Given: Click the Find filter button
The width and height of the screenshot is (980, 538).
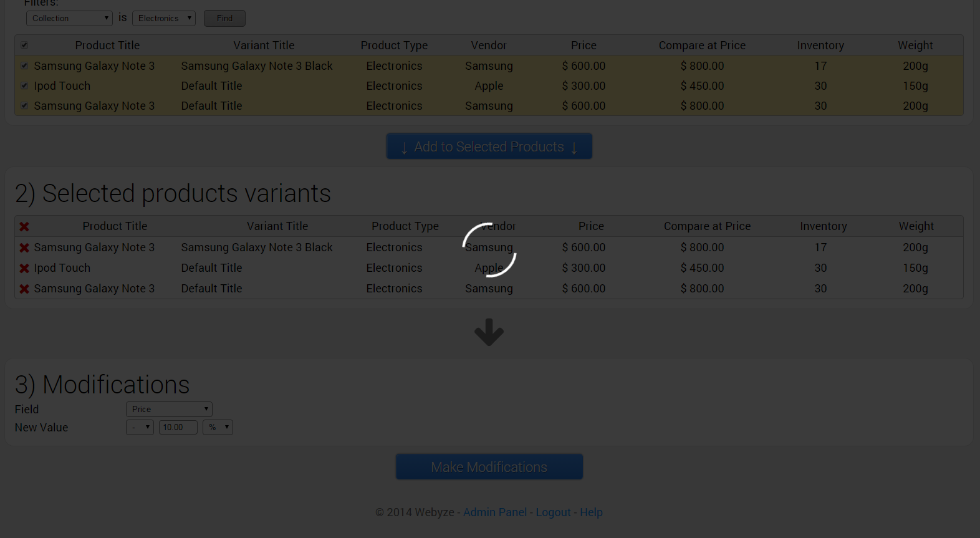Looking at the screenshot, I should 224,18.
